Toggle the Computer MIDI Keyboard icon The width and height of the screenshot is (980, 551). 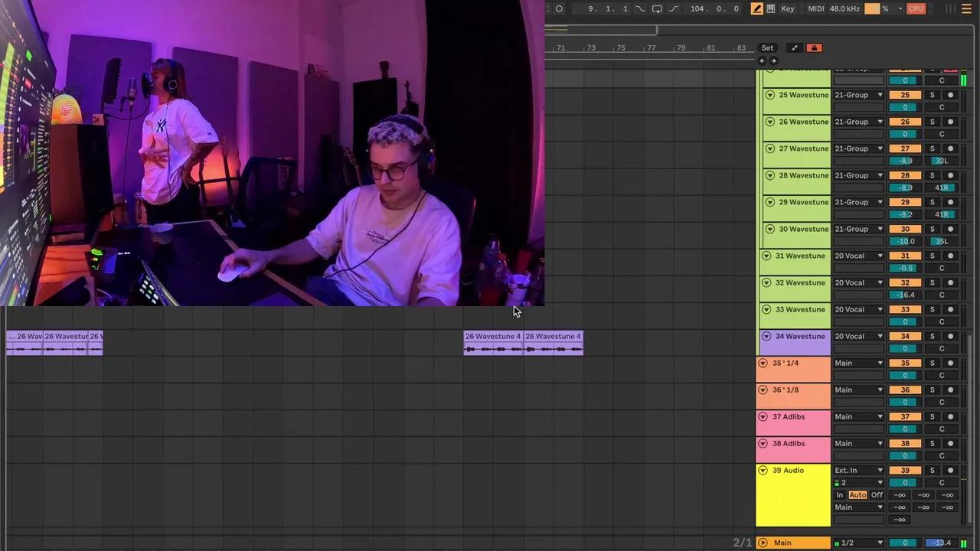point(771,8)
